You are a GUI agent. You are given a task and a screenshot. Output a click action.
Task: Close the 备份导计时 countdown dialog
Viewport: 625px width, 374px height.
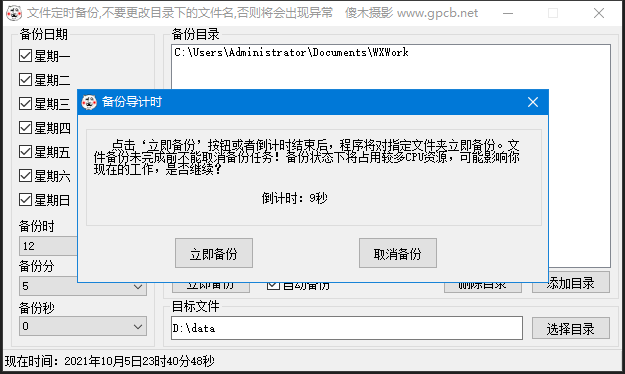(x=533, y=102)
